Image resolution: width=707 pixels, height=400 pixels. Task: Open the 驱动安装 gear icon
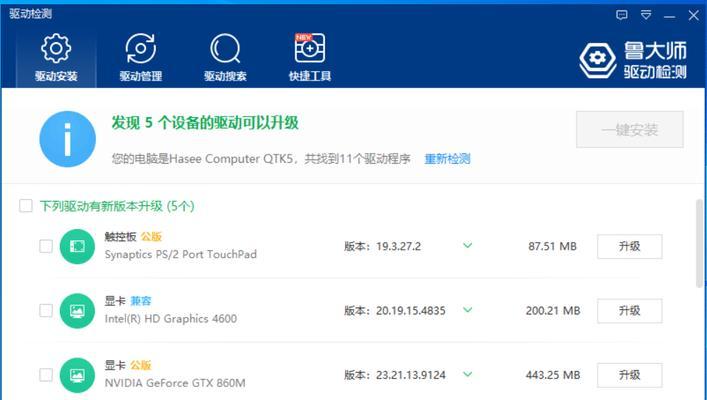click(x=56, y=48)
